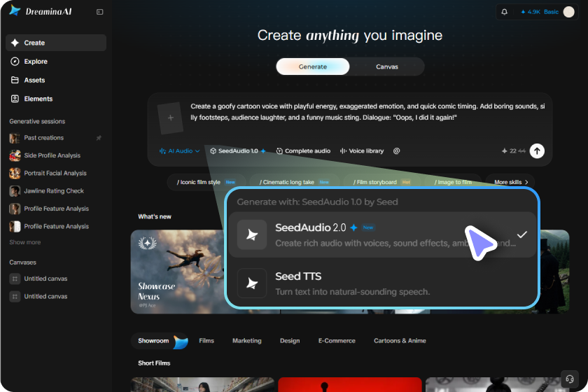
Task: Select the Cartoons & Anime tab
Action: pyautogui.click(x=400, y=341)
